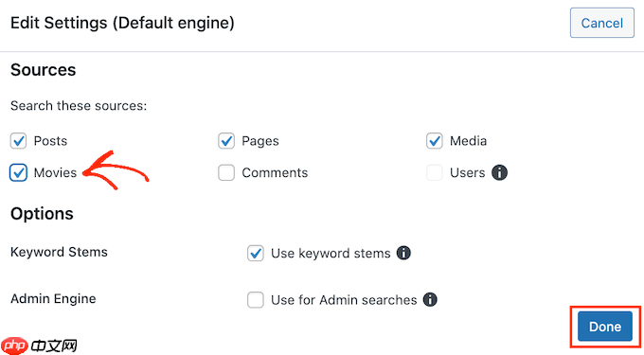
Task: Click the 'Search these sources:' text
Action: 79,106
